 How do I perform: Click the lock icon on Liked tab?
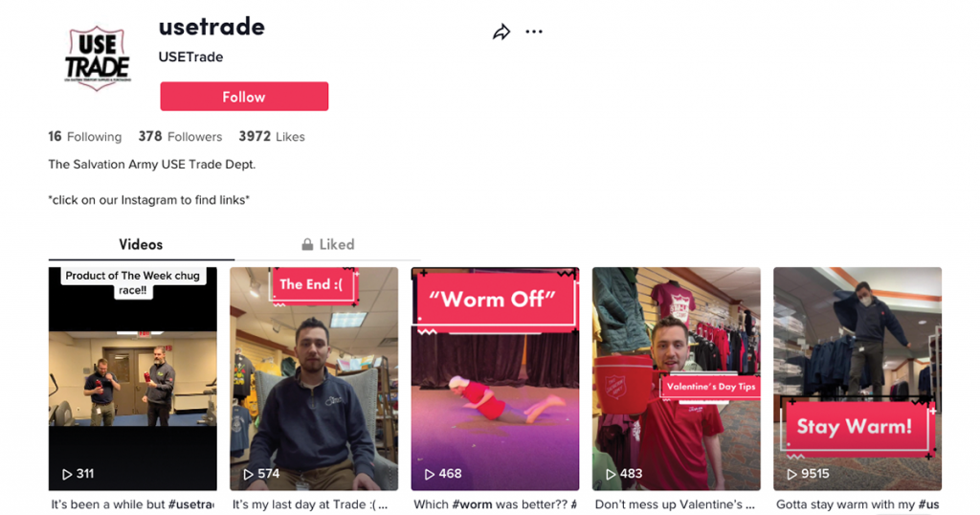pos(307,244)
